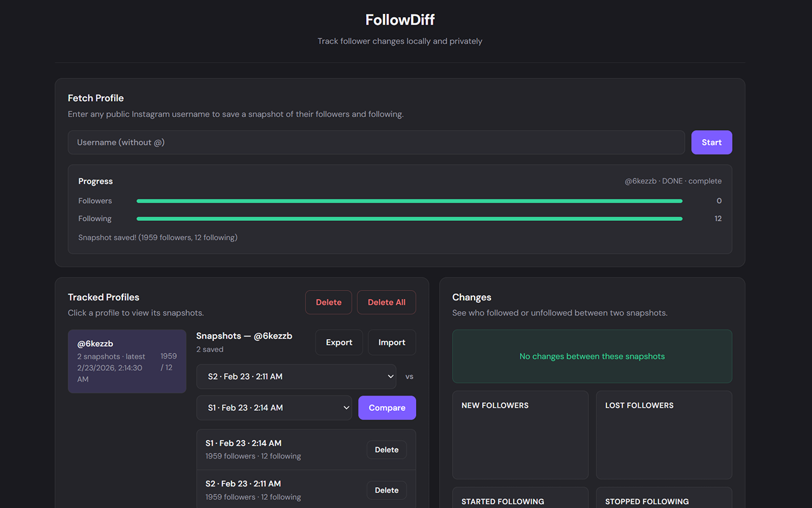Click Compare to diff the snapshots
This screenshot has height=508, width=812.
pyautogui.click(x=387, y=408)
